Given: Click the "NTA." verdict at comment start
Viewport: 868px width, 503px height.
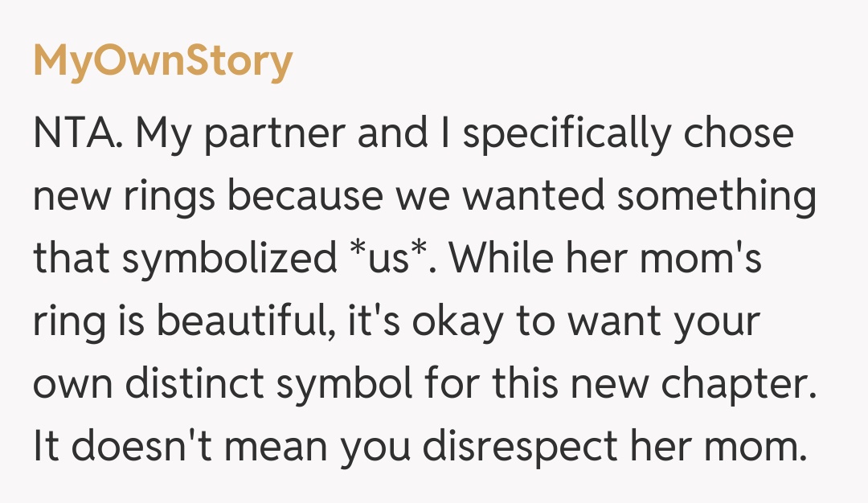Looking at the screenshot, I should coord(76,133).
